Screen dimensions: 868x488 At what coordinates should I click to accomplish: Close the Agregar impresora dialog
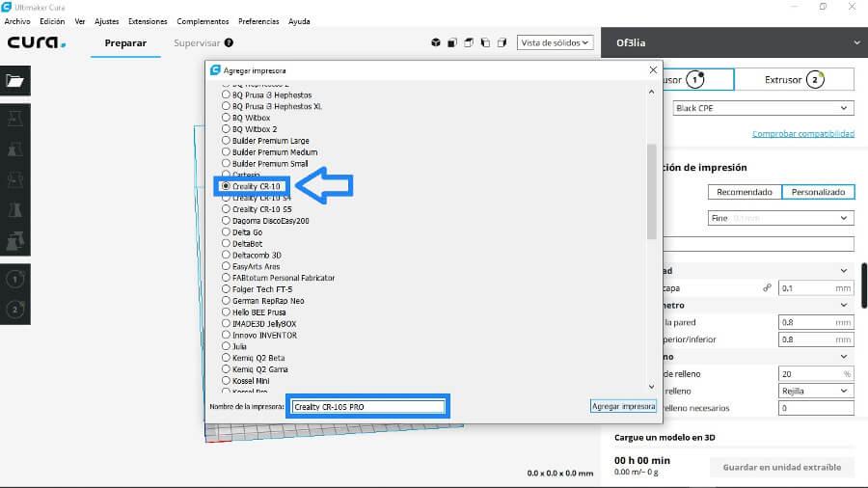[x=653, y=69]
